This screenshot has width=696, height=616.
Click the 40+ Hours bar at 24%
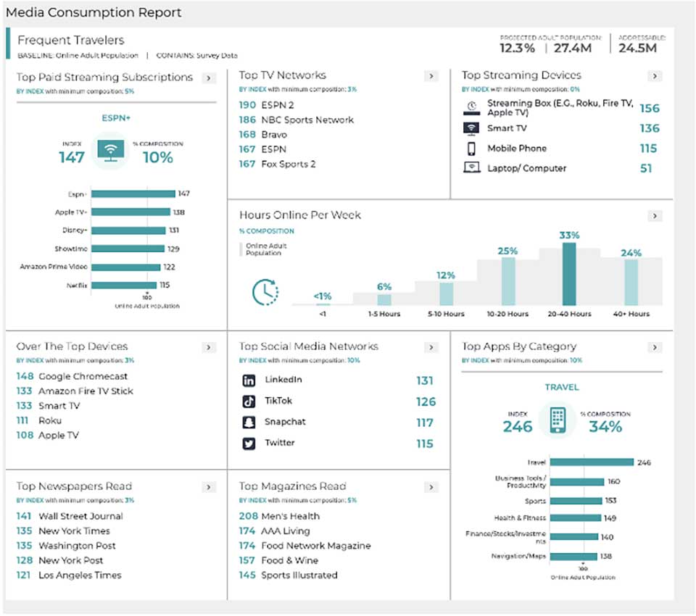[x=631, y=282]
